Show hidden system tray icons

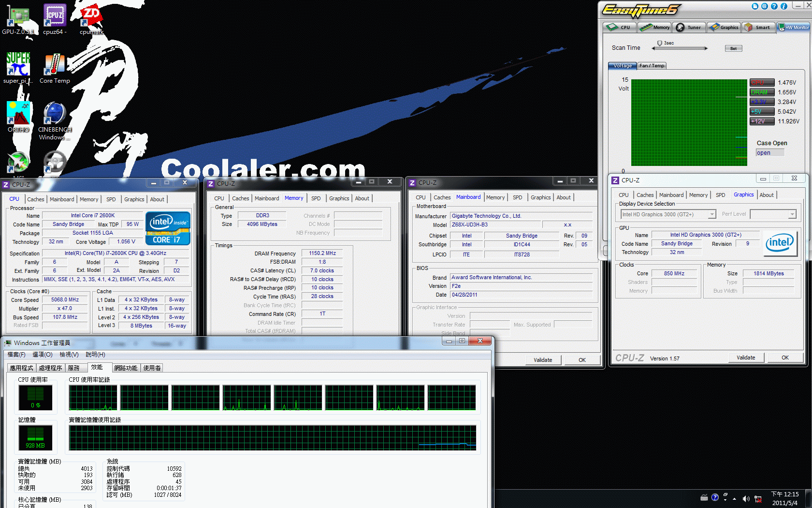pos(735,499)
